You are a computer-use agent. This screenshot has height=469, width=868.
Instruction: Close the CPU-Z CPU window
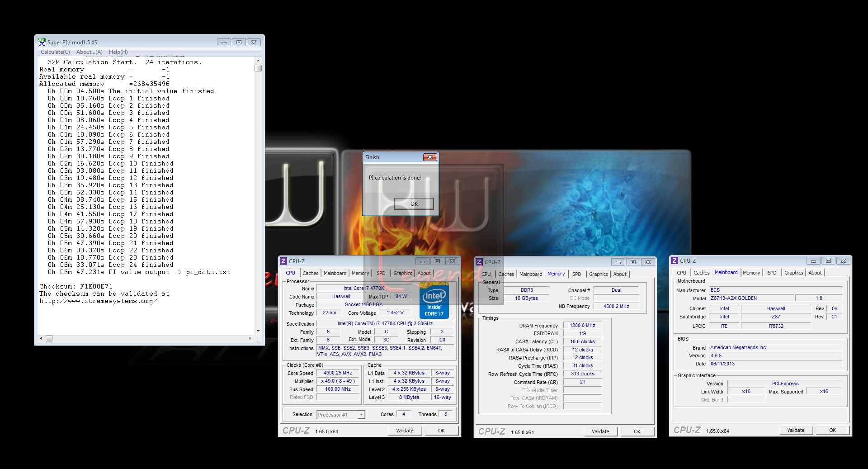click(452, 261)
